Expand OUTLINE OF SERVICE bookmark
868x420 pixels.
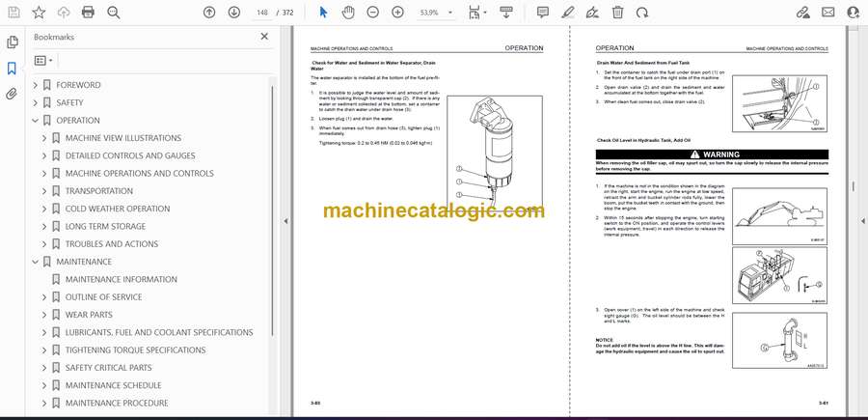click(44, 297)
